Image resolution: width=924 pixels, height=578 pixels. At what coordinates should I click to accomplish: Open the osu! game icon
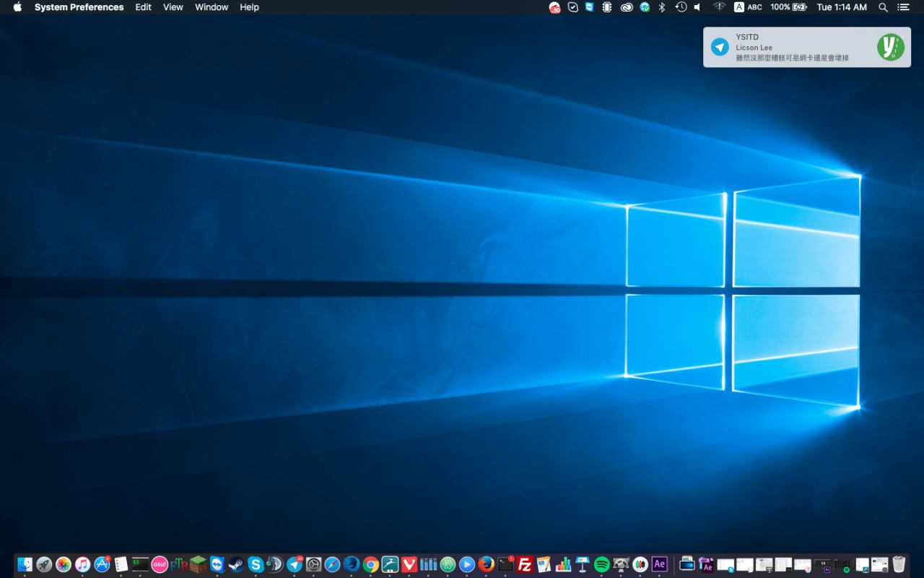tap(160, 564)
